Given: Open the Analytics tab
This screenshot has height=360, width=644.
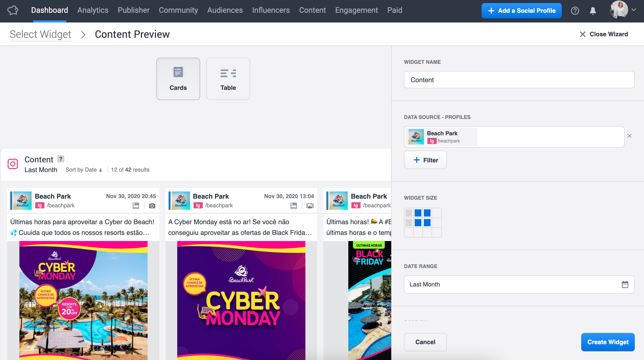Looking at the screenshot, I should (x=93, y=10).
